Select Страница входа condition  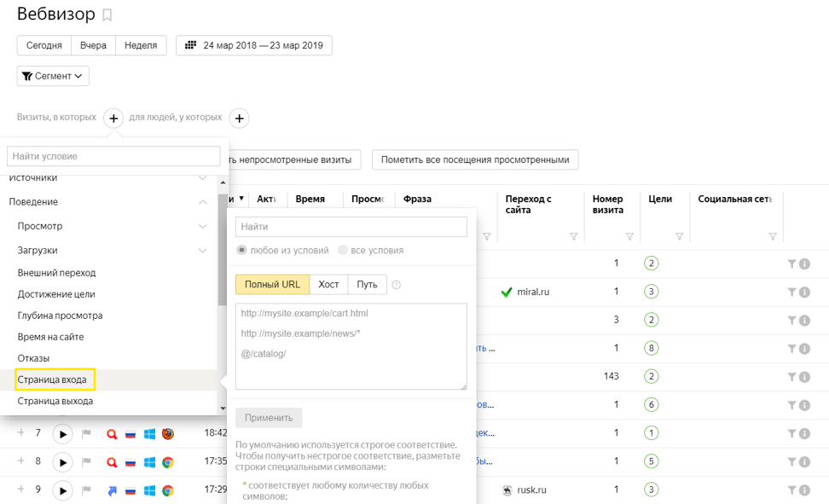[x=52, y=379]
